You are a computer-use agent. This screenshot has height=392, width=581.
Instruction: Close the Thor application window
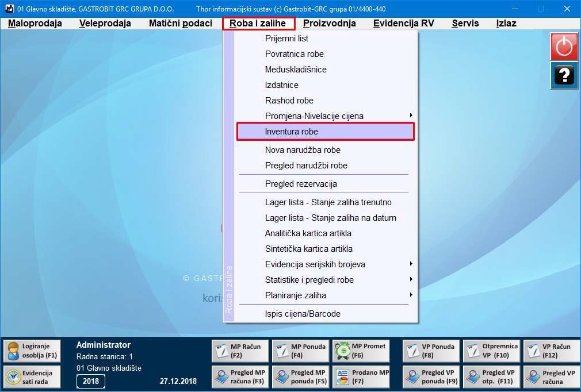[x=567, y=9]
